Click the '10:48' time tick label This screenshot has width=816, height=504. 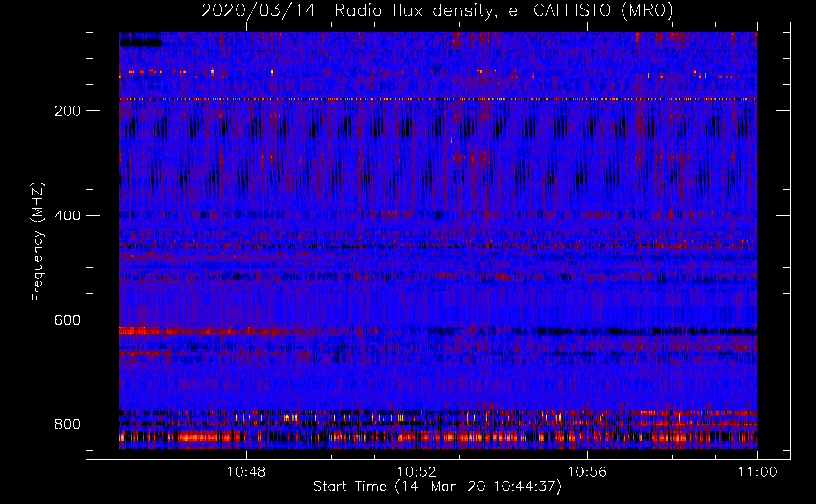tap(246, 472)
